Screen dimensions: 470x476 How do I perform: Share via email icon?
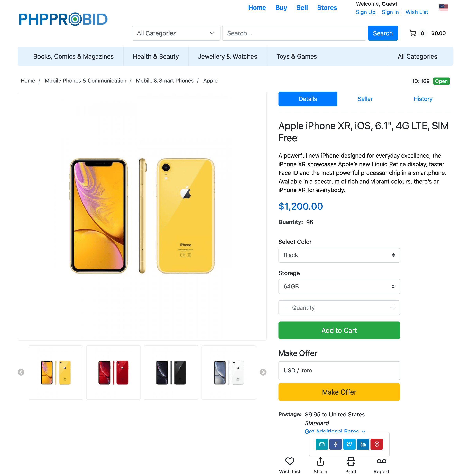click(322, 444)
